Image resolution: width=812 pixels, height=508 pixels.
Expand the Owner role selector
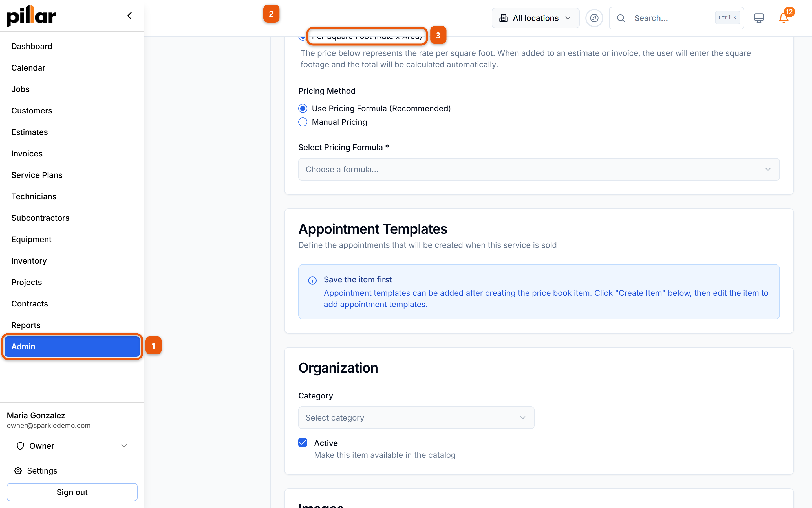point(72,446)
